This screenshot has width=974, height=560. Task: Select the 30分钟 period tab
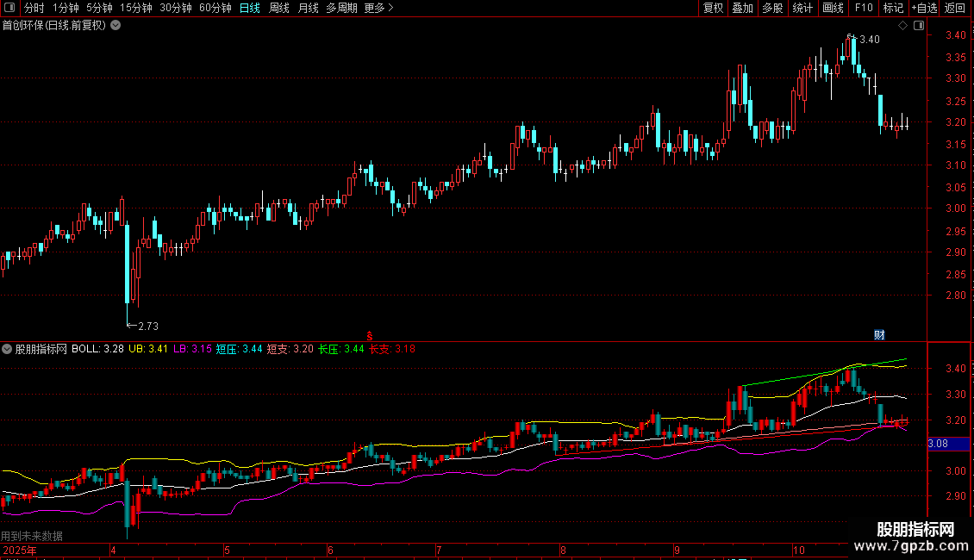click(x=176, y=8)
